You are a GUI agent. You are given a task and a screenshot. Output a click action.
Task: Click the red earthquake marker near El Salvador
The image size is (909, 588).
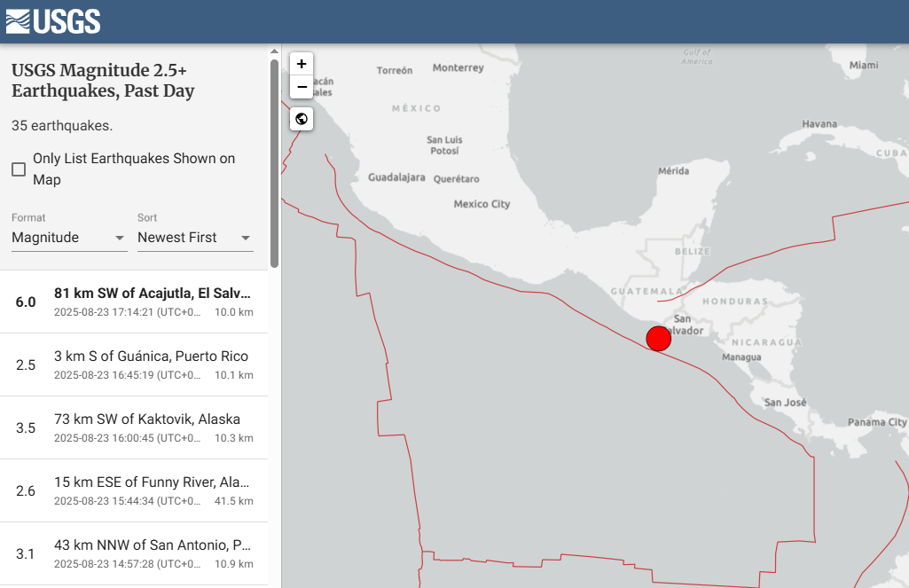click(658, 339)
